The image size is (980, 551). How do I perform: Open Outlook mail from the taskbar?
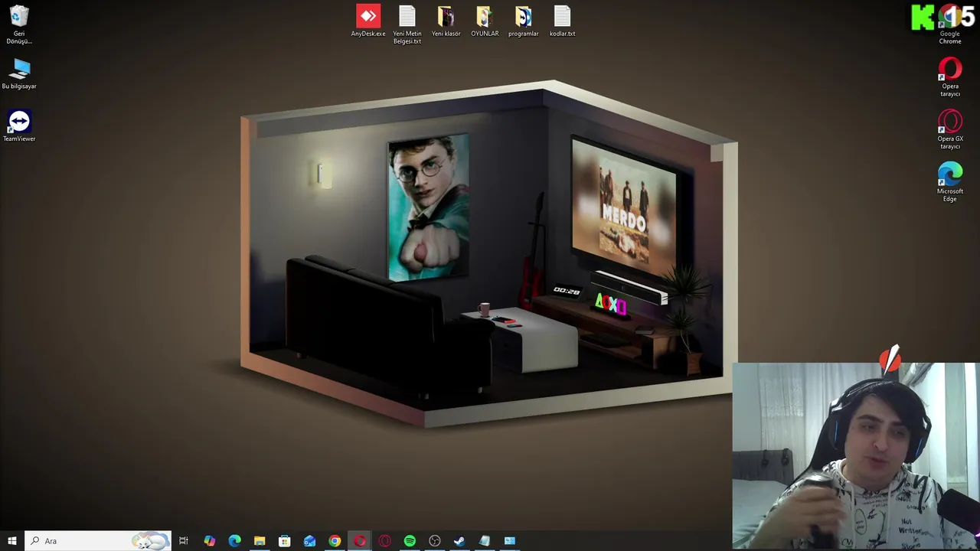click(309, 541)
